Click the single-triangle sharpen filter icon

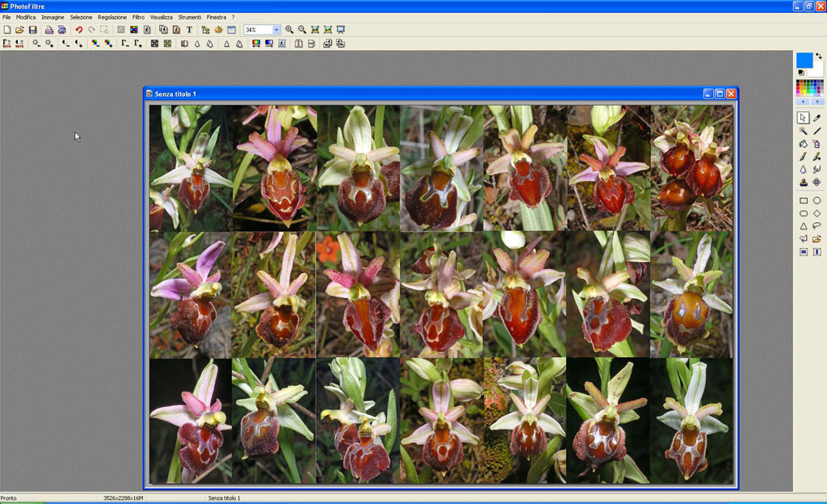click(227, 44)
